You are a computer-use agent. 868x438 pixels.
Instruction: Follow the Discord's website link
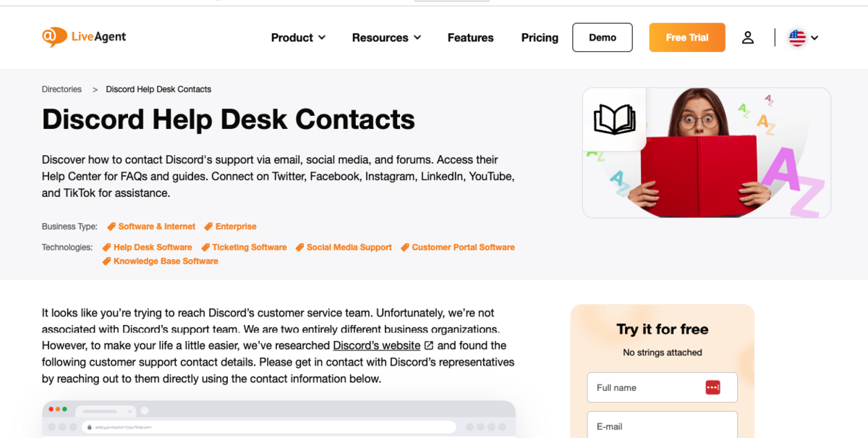[376, 345]
